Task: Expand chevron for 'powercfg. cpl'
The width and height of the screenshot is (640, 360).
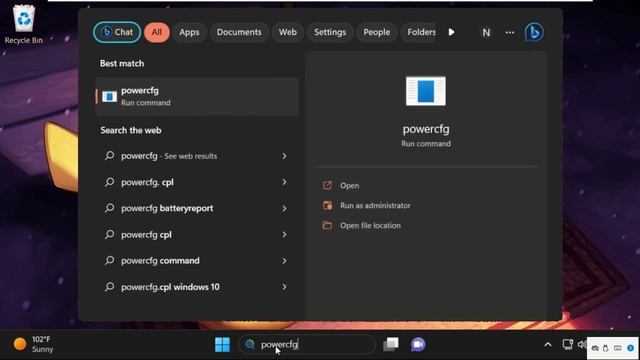Action: click(x=284, y=182)
